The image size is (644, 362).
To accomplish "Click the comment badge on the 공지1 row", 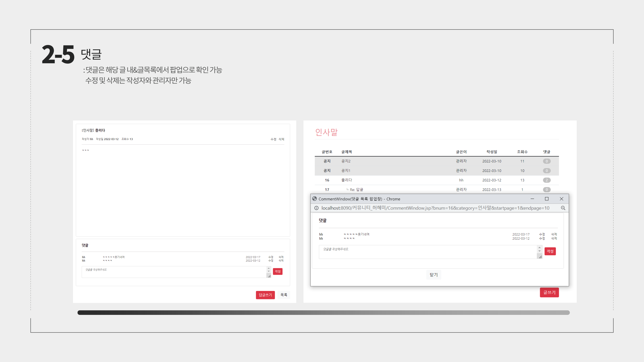I will coord(547,171).
